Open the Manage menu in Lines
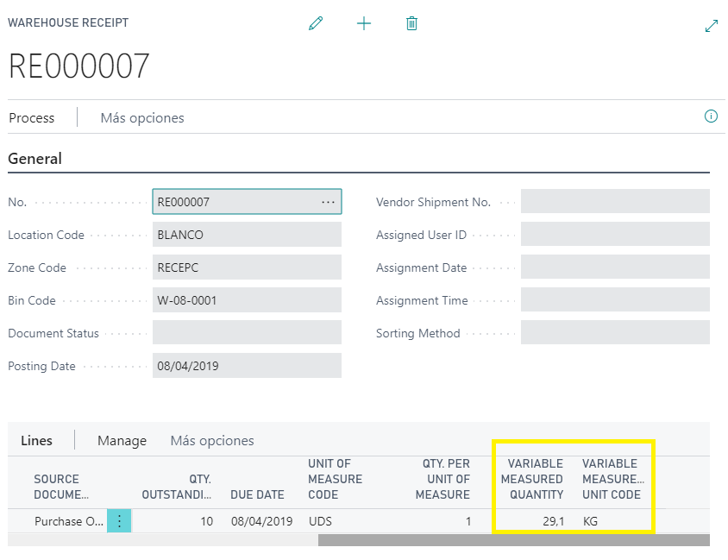Image resolution: width=728 pixels, height=560 pixels. [x=122, y=441]
